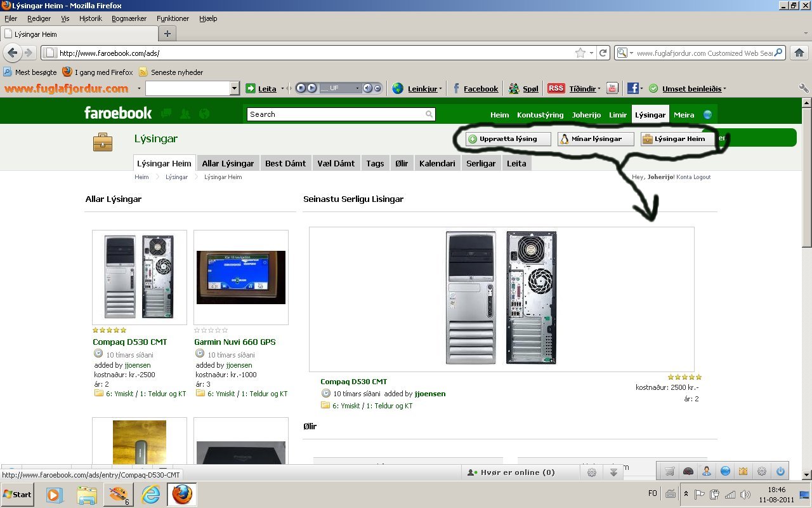Click the Firefox back arrow button
The image size is (812, 508).
pyautogui.click(x=13, y=53)
